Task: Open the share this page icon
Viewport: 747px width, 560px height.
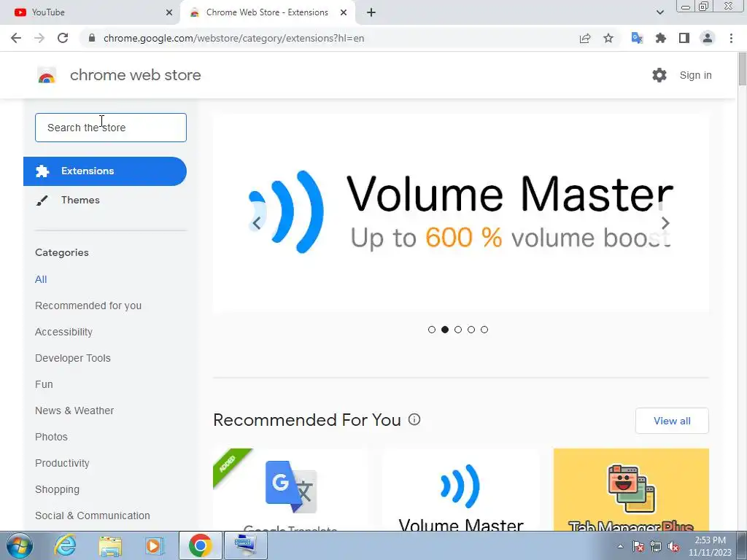Action: point(585,38)
